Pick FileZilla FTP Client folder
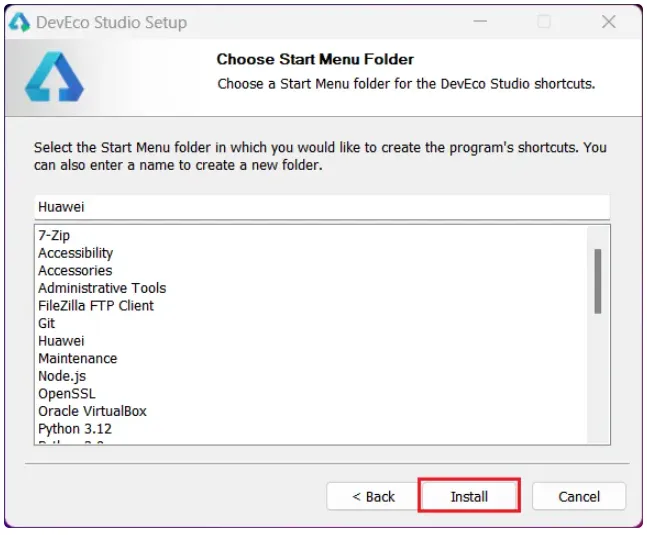Screen dimensions: 647x535 (x=96, y=306)
